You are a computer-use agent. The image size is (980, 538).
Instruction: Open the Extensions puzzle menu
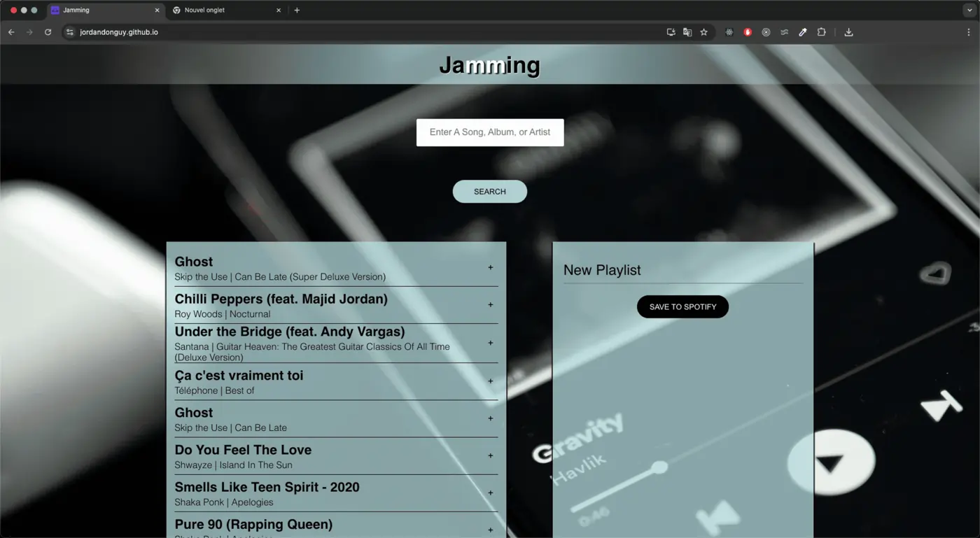pos(822,32)
